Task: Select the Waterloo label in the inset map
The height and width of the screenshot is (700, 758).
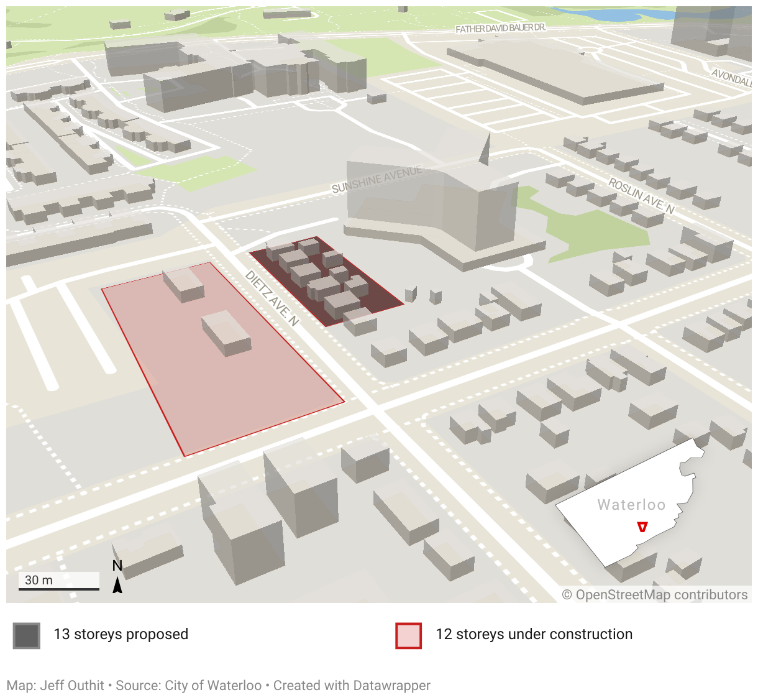Action: tap(631, 505)
